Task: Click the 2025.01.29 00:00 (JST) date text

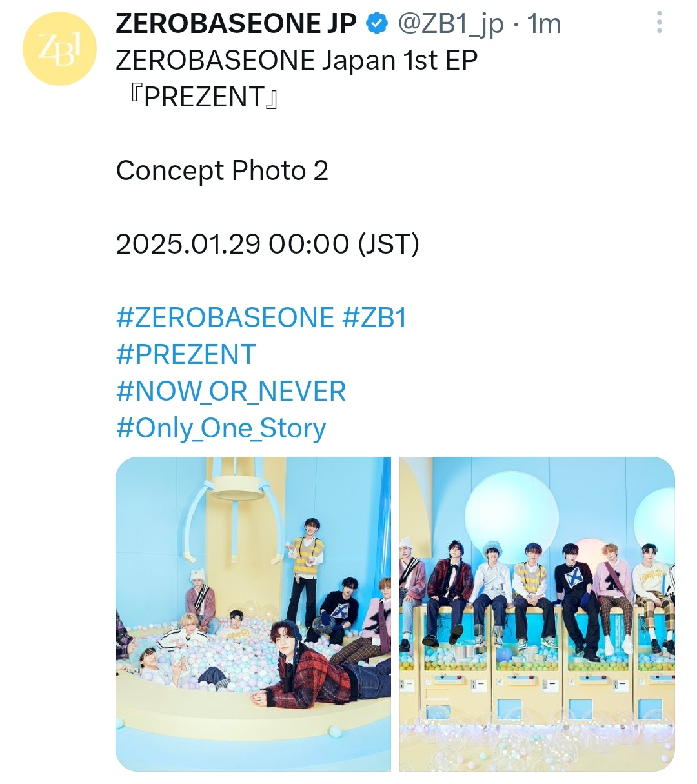Action: (268, 245)
